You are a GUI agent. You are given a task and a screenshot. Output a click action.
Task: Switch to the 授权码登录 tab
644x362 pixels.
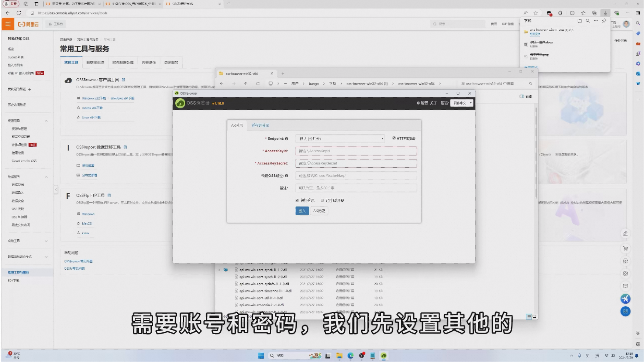[x=260, y=126]
